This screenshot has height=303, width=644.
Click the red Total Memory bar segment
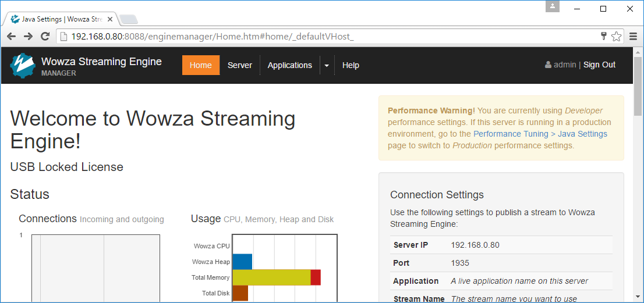click(316, 277)
